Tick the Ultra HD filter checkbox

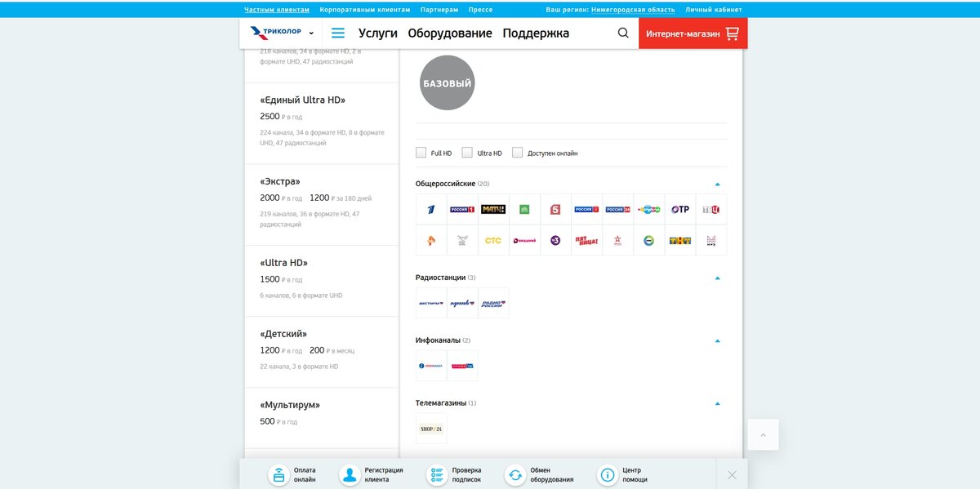[x=467, y=153]
